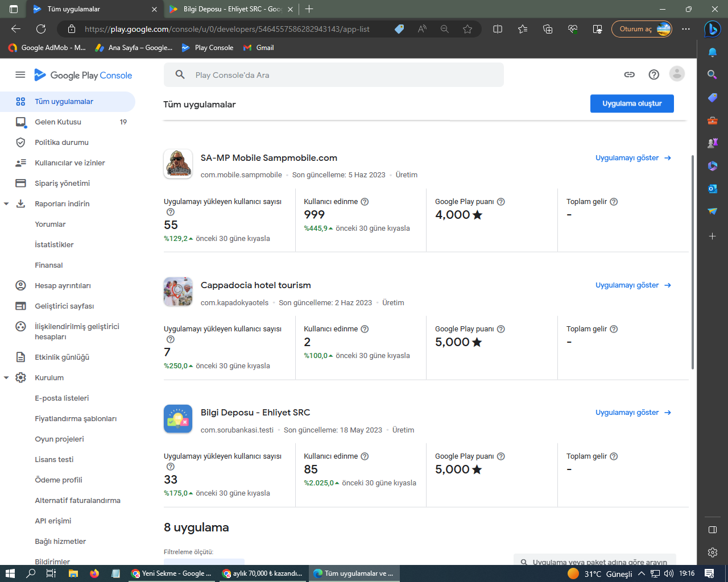Click Uygulamayı göster for Cappadocia hotel tourism
Image resolution: width=728 pixels, height=582 pixels.
point(633,285)
